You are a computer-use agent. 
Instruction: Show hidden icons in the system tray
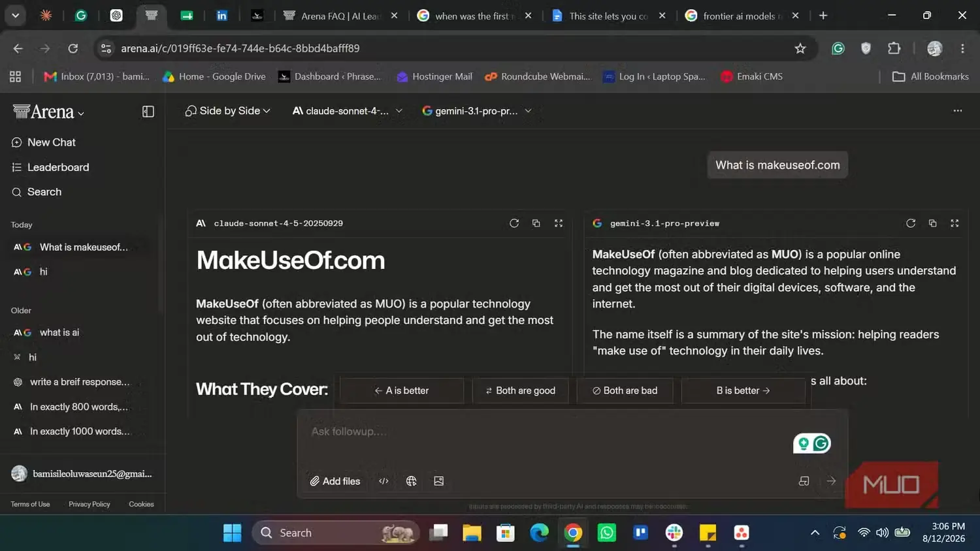pos(815,533)
